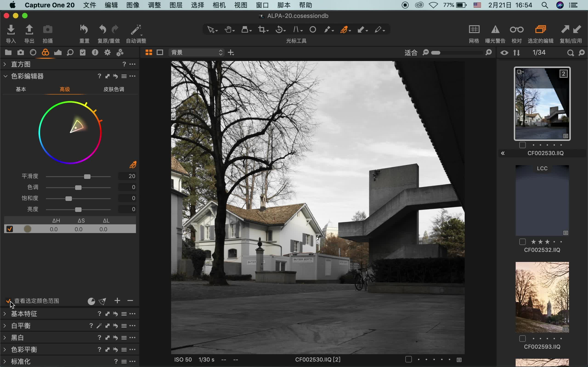Click the Reset (重置) toolbar icon
The image size is (588, 367).
[84, 30]
